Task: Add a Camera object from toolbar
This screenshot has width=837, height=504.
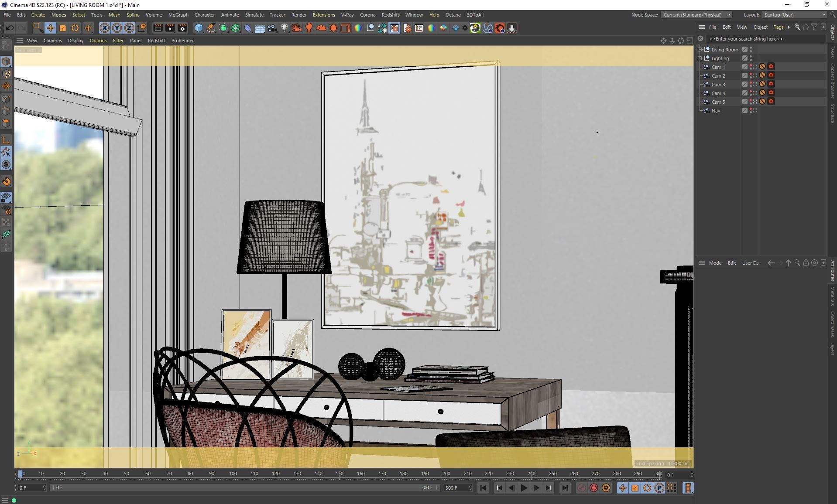Action: (272, 28)
